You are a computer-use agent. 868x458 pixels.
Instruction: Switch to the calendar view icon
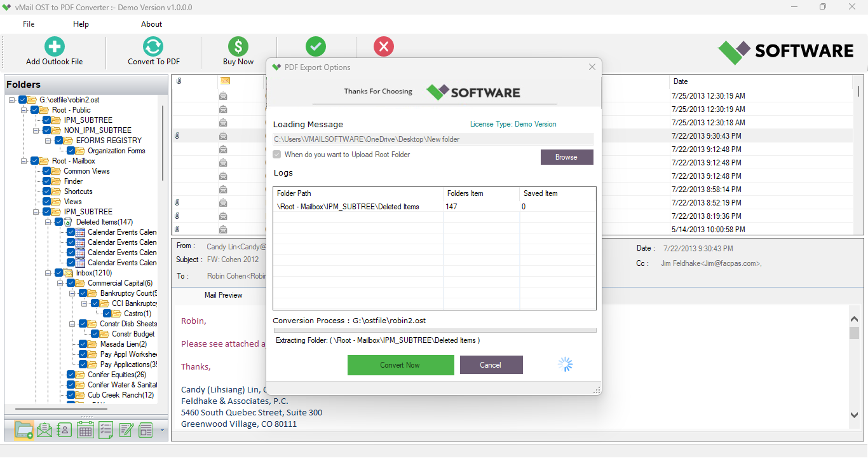tap(85, 431)
